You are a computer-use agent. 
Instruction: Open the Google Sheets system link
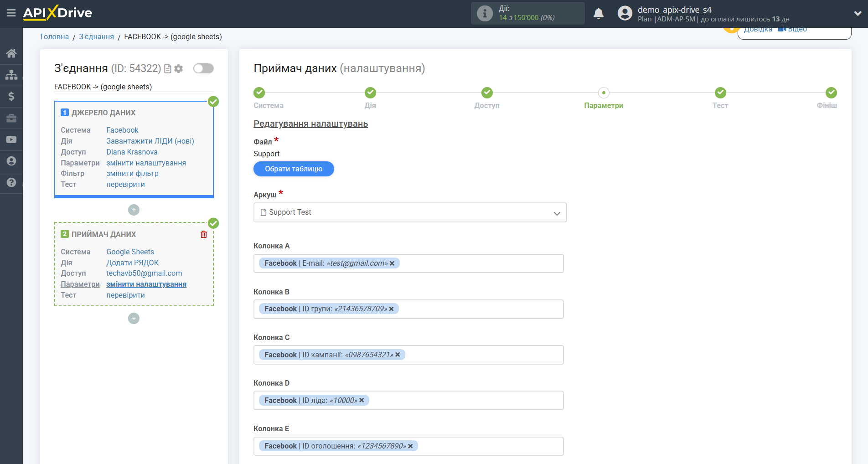coord(130,252)
